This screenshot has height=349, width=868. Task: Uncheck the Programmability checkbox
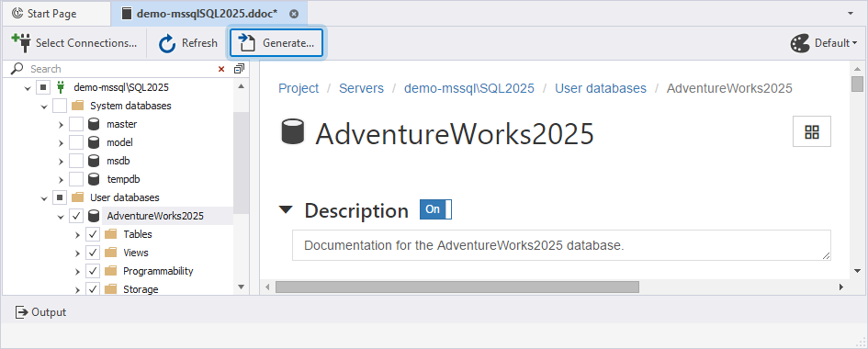pyautogui.click(x=93, y=271)
